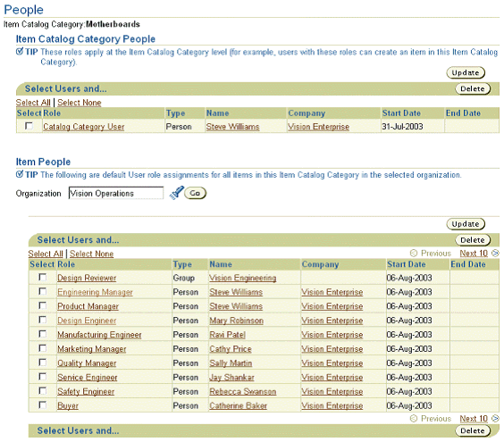Open the Quality Manager role link

pos(87,363)
